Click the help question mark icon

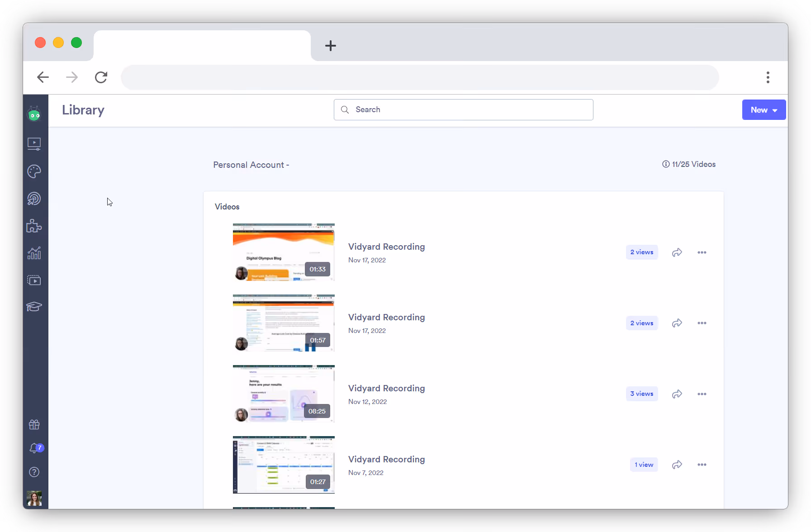tap(34, 472)
